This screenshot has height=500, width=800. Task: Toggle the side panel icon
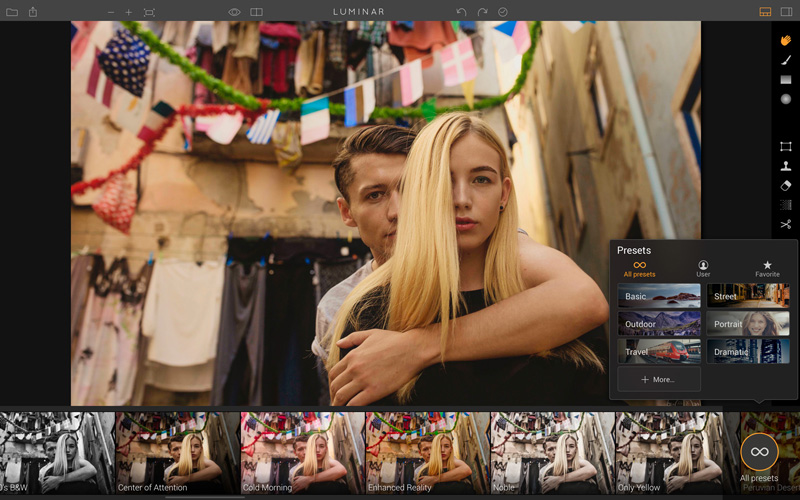click(x=786, y=12)
